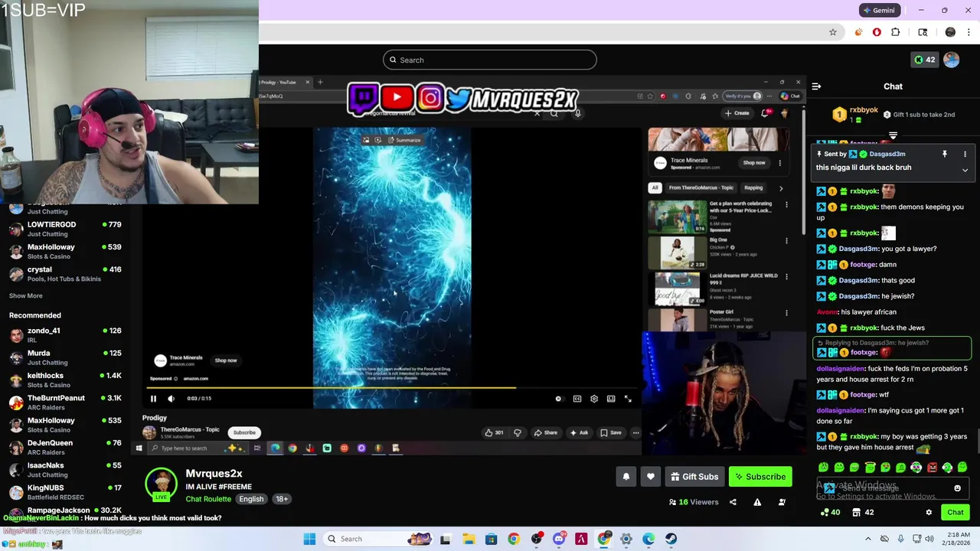Open chat settings gear icon
This screenshot has height=551, width=980.
tap(929, 513)
